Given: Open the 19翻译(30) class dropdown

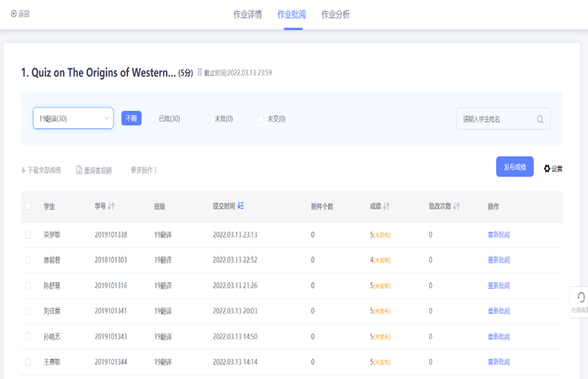Looking at the screenshot, I should pos(73,119).
